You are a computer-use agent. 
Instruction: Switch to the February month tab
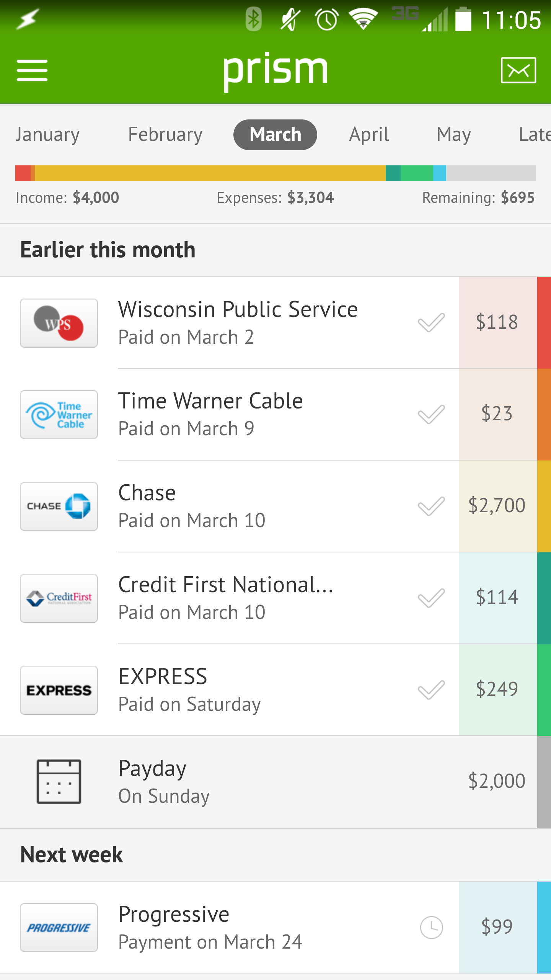165,134
